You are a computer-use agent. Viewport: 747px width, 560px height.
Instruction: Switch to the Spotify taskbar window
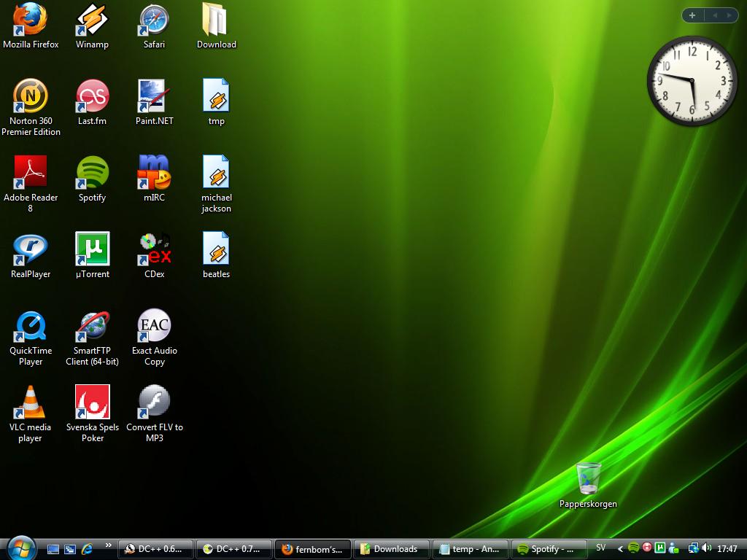click(549, 549)
